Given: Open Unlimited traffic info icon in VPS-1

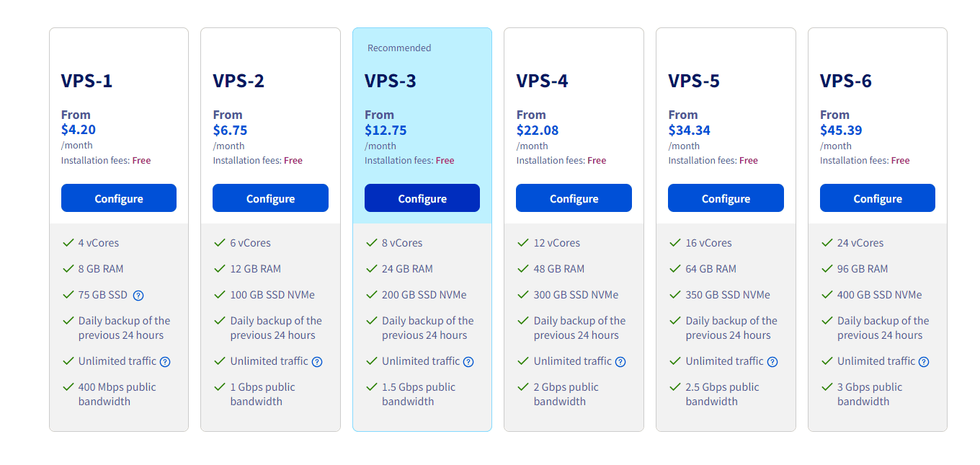Looking at the screenshot, I should point(165,362).
